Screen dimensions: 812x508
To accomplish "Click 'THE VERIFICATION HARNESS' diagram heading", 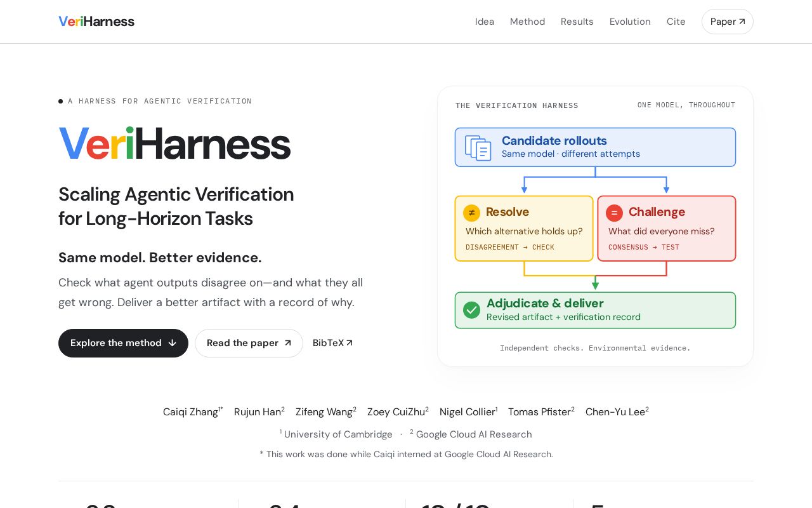I will [517, 105].
